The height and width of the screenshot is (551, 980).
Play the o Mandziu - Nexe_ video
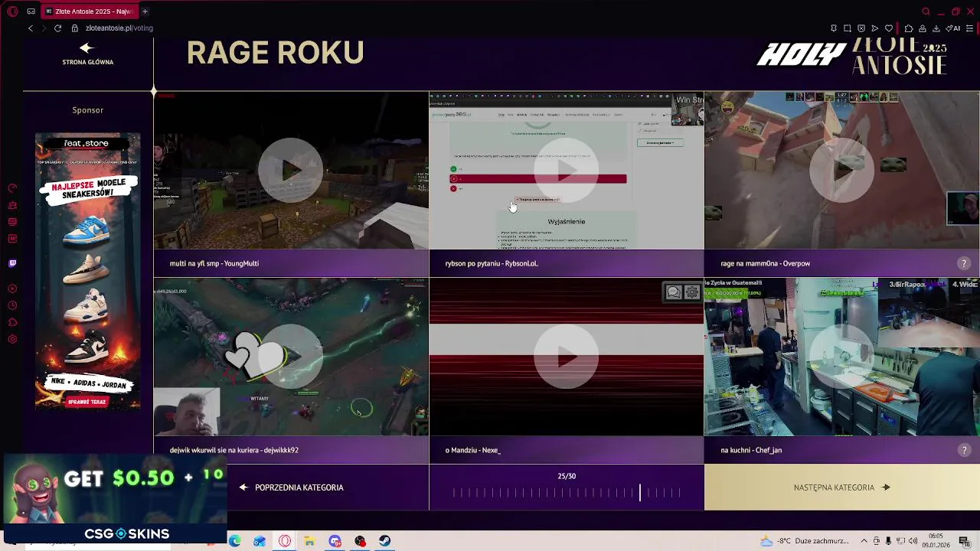click(x=567, y=357)
